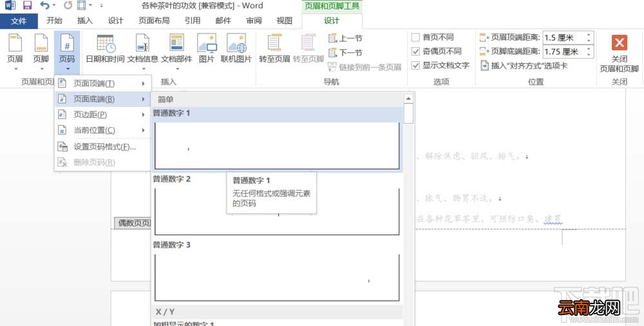Click the 页眉顶端距离 spinner arrows

pos(589,38)
